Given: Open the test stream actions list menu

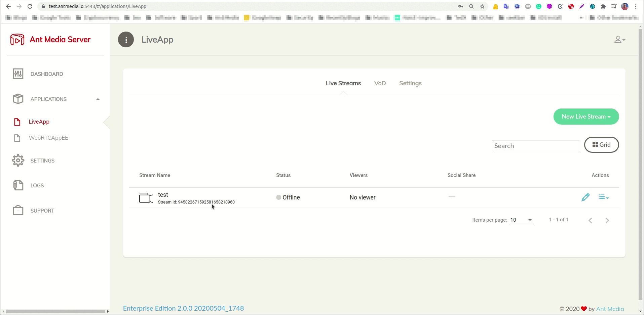Looking at the screenshot, I should [x=604, y=197].
